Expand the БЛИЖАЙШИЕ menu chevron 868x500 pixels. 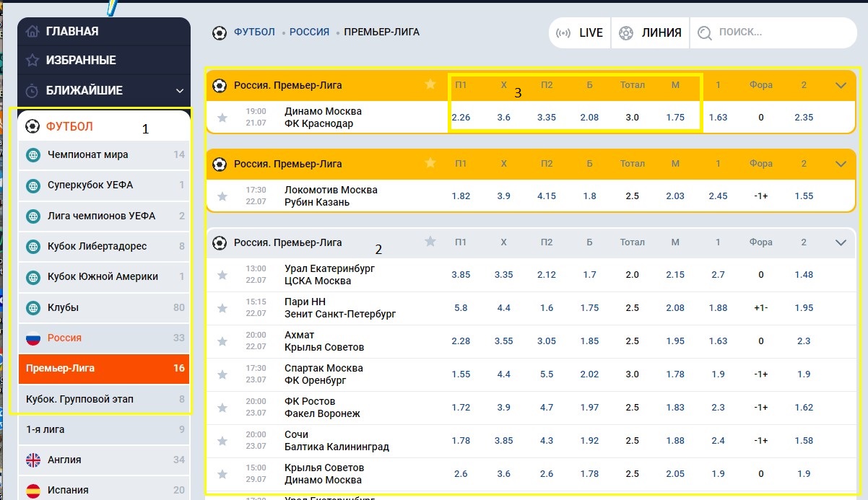click(180, 91)
